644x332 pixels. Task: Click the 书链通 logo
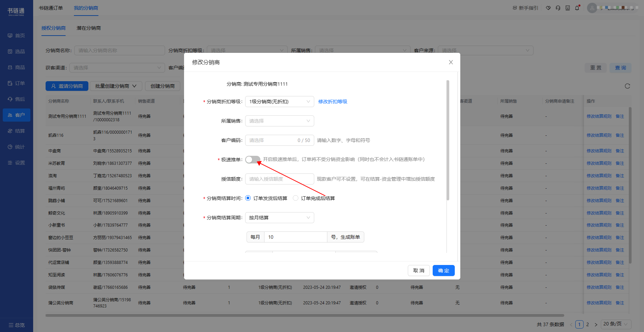coord(16,11)
